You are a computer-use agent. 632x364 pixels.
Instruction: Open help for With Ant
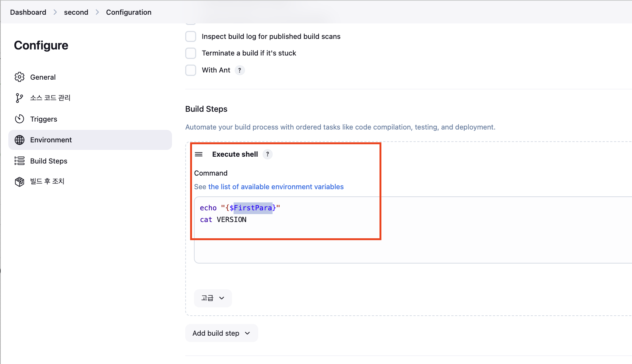point(240,70)
